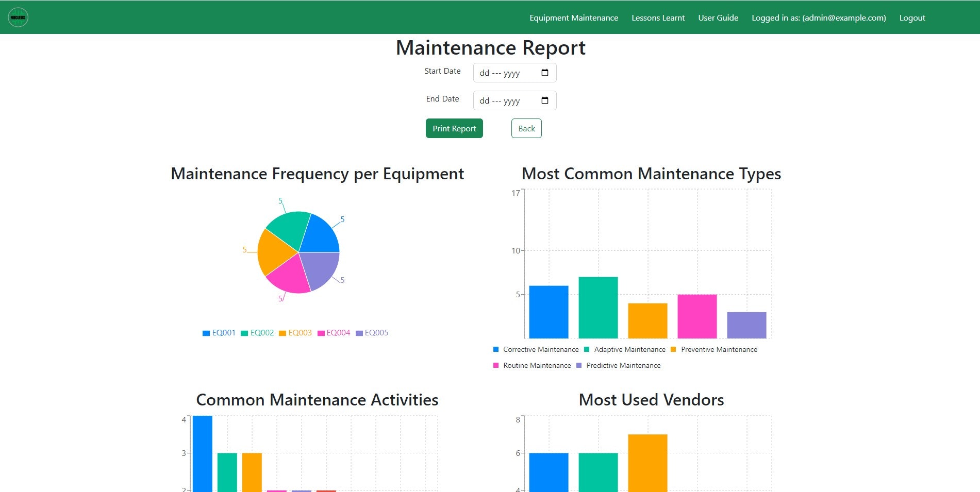Go to Lessons Learnt page
980x492 pixels.
pos(658,18)
